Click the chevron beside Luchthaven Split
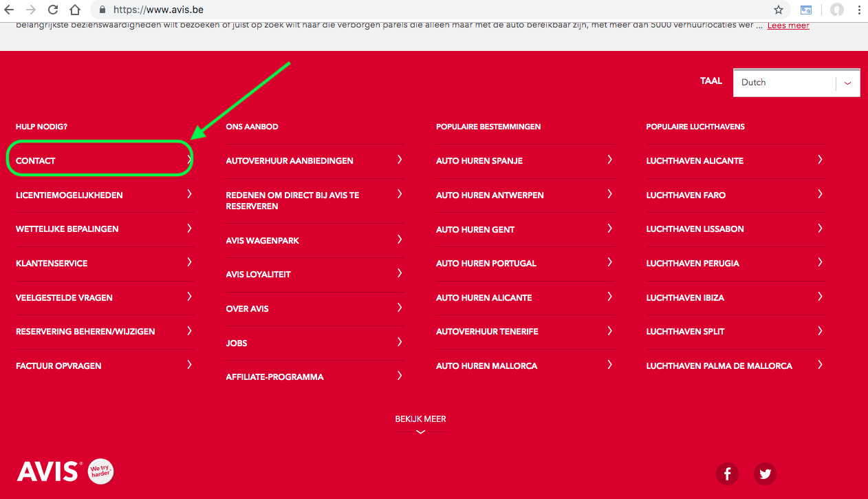 (x=820, y=330)
